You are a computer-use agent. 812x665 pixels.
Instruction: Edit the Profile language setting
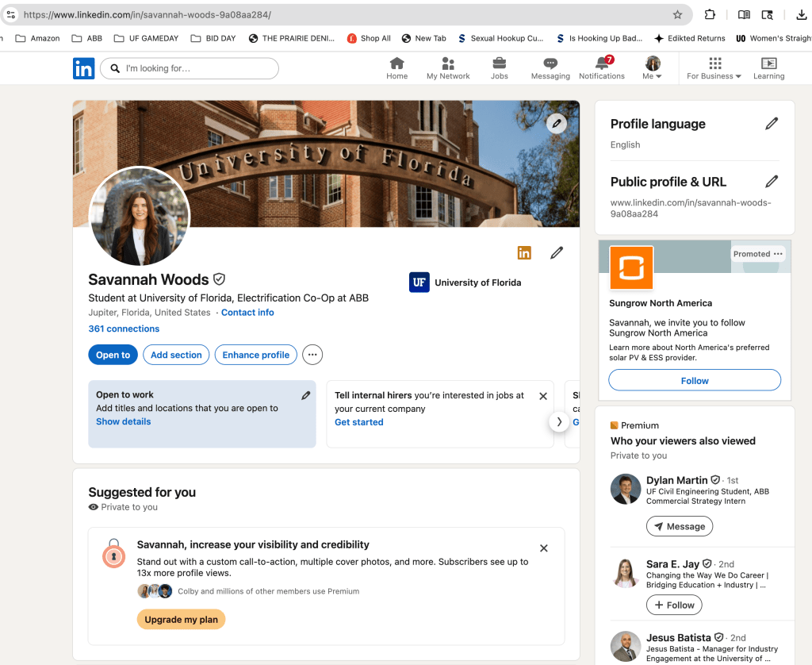pyautogui.click(x=771, y=124)
